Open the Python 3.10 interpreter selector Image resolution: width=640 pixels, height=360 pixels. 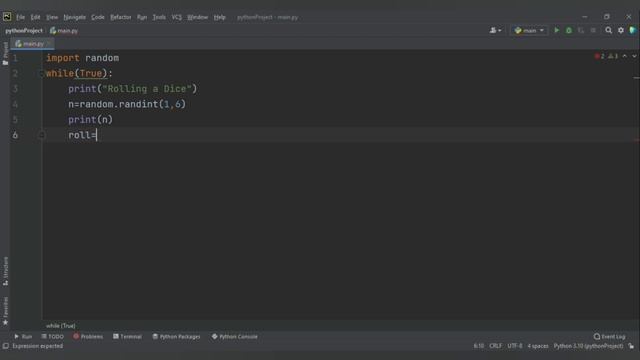coord(588,346)
